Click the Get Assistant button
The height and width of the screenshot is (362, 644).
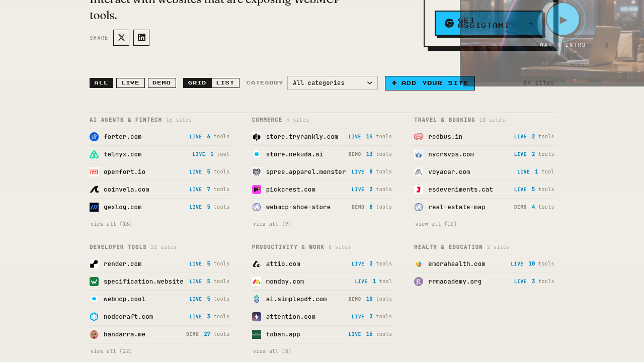(489, 23)
